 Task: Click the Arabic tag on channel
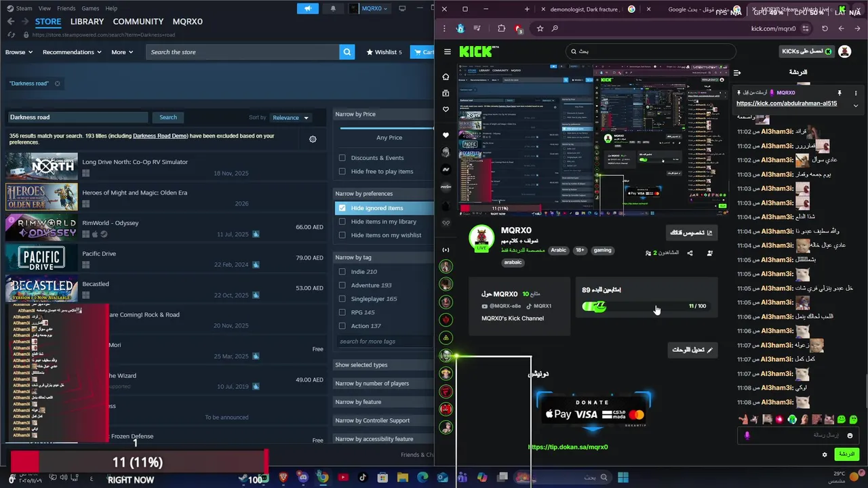558,250
